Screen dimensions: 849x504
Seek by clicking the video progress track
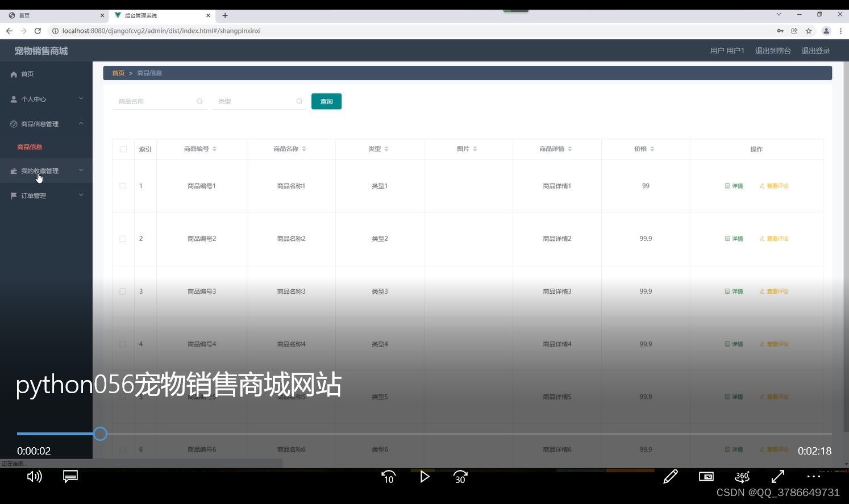tap(424, 434)
